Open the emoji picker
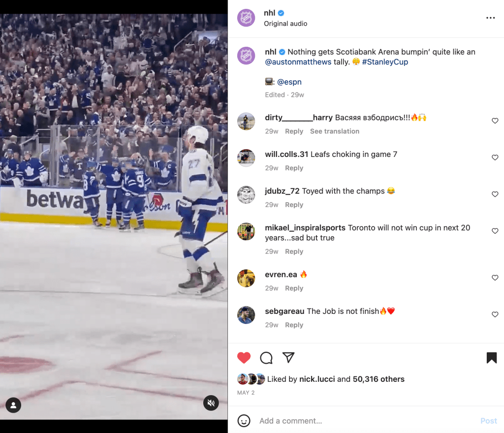This screenshot has width=504, height=433. point(244,421)
